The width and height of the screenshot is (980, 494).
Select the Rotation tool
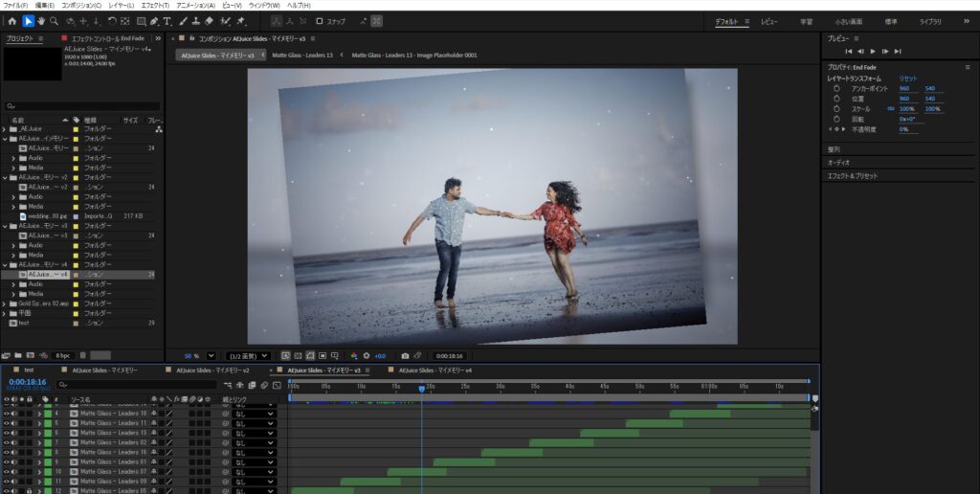(x=112, y=21)
